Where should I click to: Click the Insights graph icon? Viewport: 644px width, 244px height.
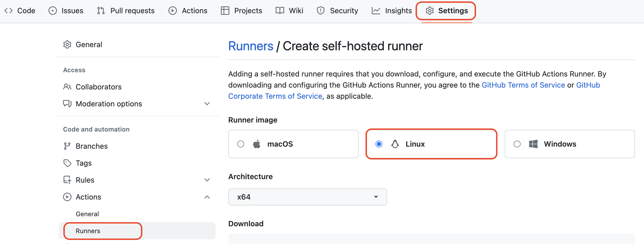(x=376, y=11)
